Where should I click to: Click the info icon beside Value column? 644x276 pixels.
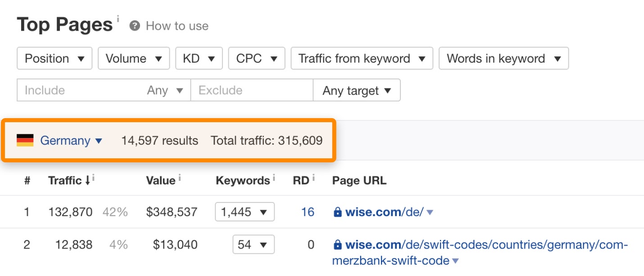tap(179, 179)
